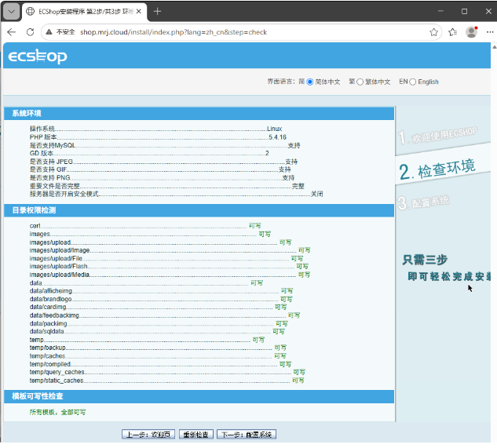Open the tab search dropdown arrow
497x448 pixels.
(12, 12)
